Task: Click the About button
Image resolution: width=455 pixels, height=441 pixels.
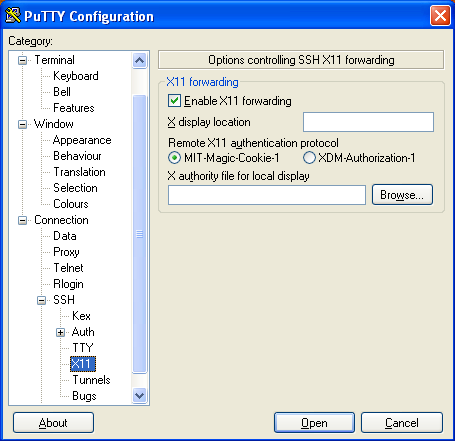Action: coord(53,423)
